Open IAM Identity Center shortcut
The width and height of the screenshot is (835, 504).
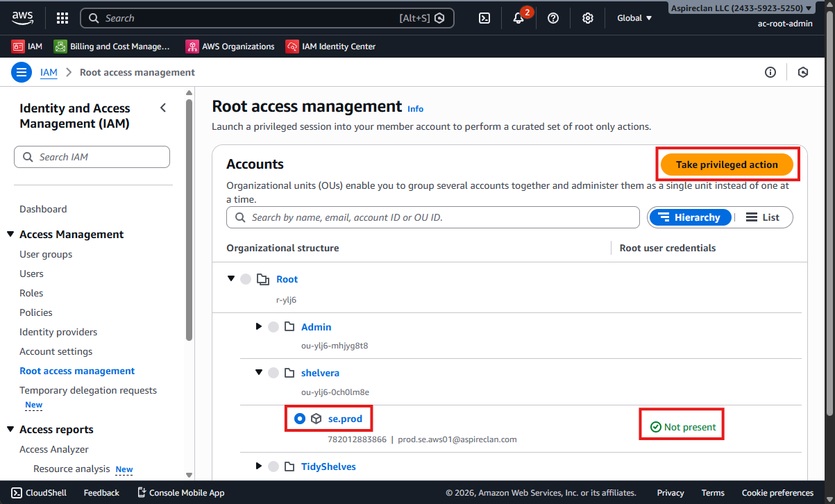[330, 47]
